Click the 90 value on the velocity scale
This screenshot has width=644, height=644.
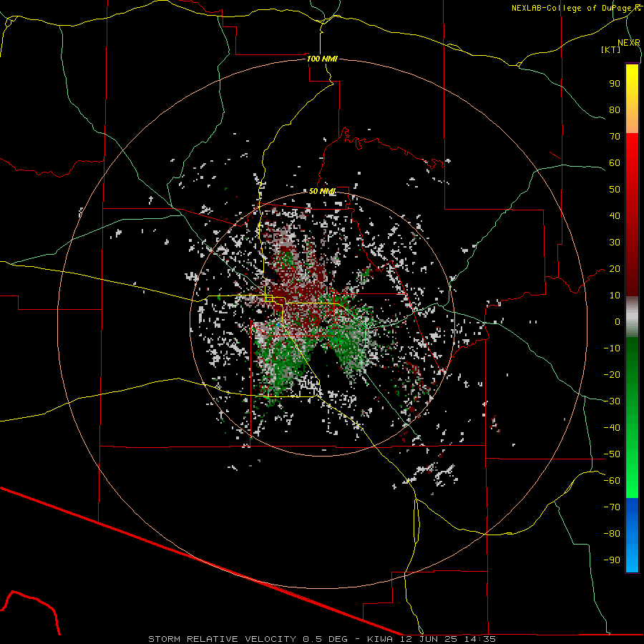[615, 84]
